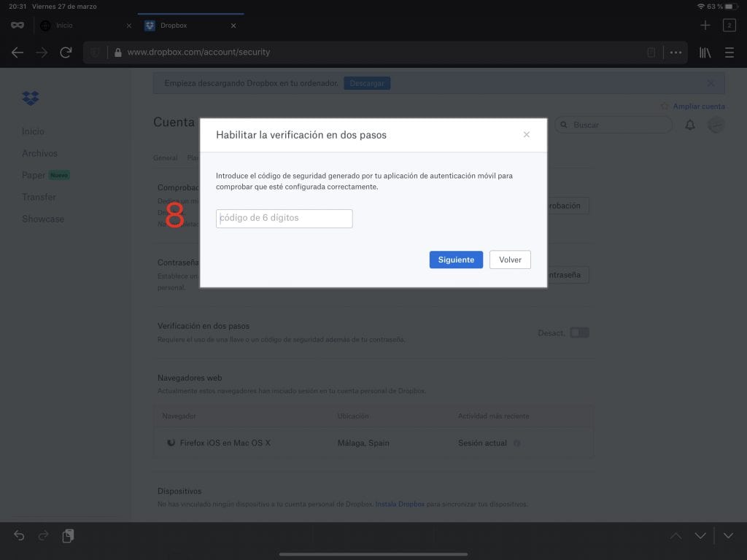Open a new tab with plus icon
Viewport: 747px width, 560px height.
point(705,26)
